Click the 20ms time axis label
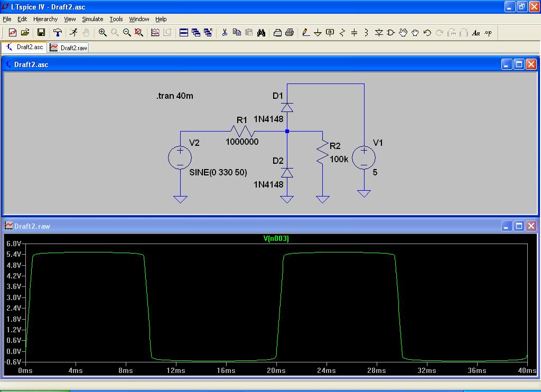Screen dimensions: 541x392 click(x=276, y=370)
